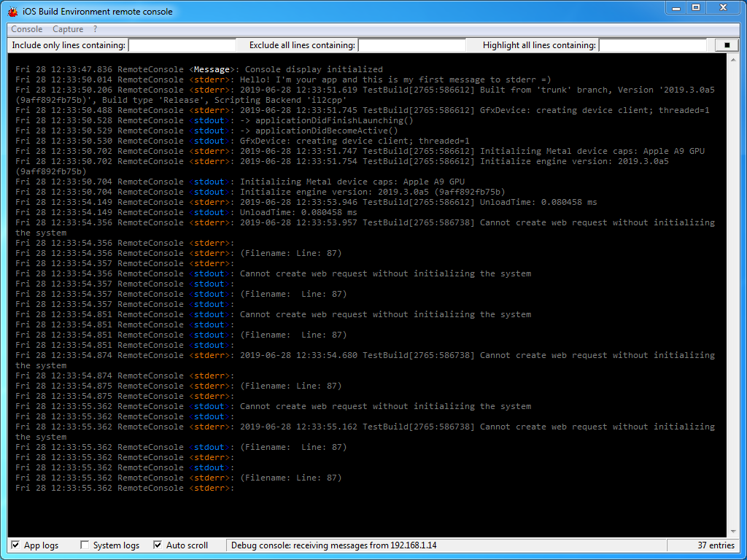Click the 12:33:50.530 stdout 'GfxDevice: creating device client' line

click(242, 141)
